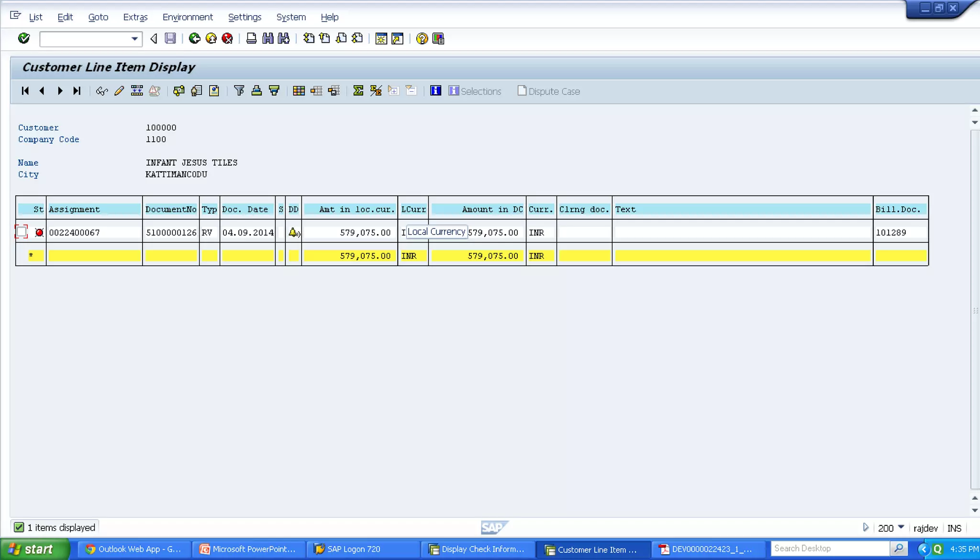Click the Dispute Case button

[x=549, y=91]
